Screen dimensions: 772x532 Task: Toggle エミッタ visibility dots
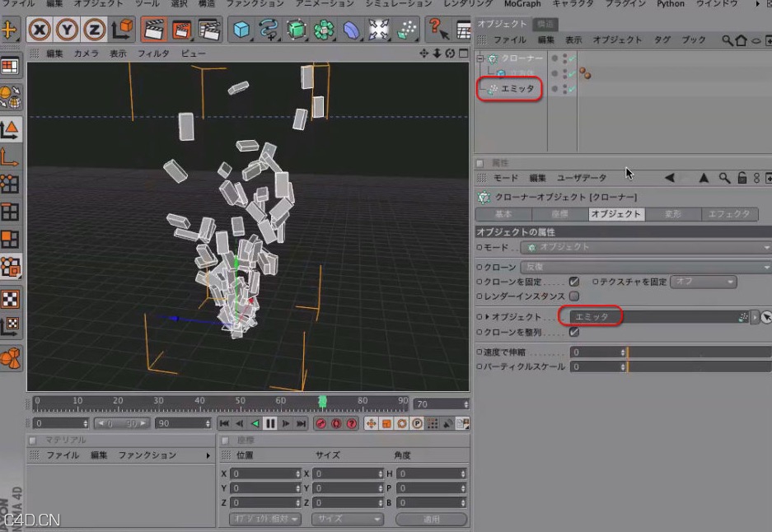tap(564, 89)
